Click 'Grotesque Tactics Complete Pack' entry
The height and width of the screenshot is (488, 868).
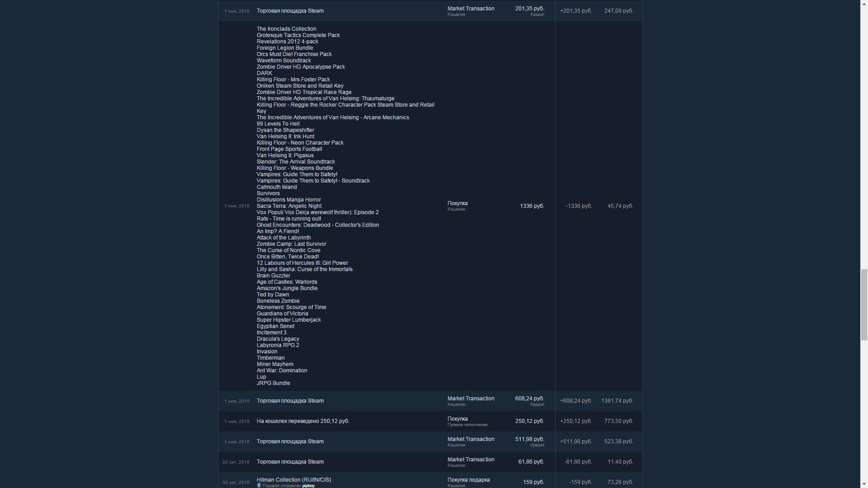pos(298,35)
